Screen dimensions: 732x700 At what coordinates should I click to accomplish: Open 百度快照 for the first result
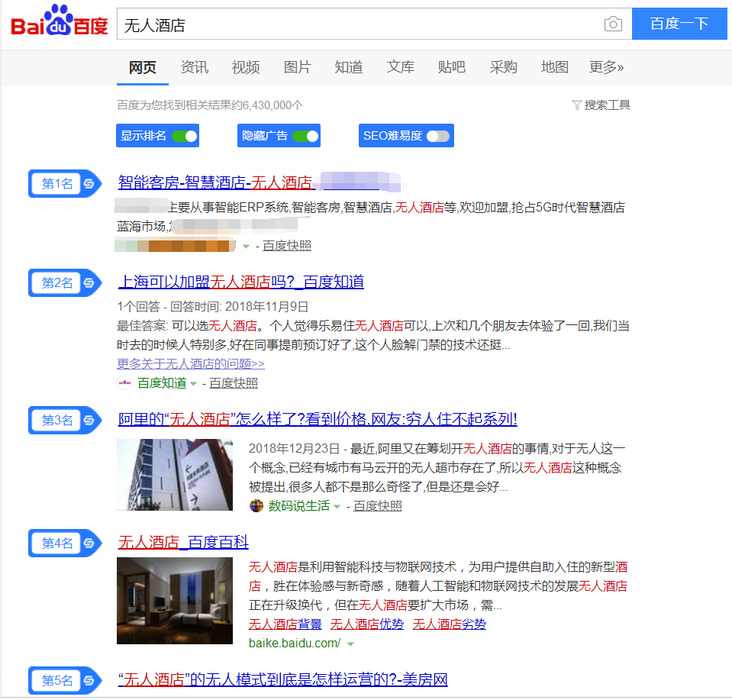287,246
